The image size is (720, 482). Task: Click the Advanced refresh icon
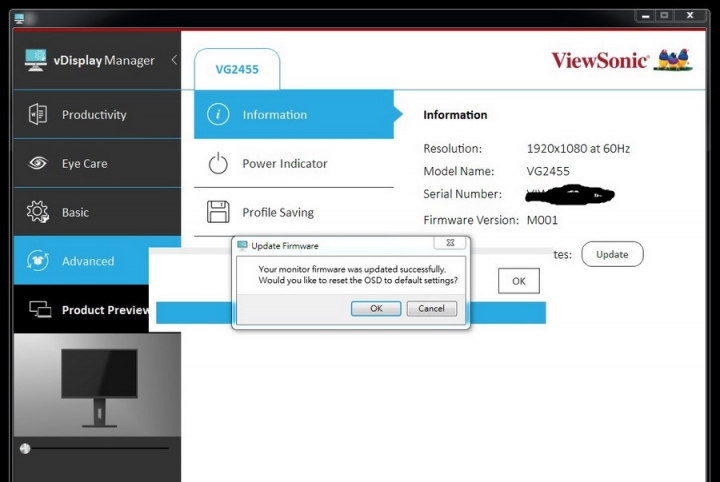point(38,261)
